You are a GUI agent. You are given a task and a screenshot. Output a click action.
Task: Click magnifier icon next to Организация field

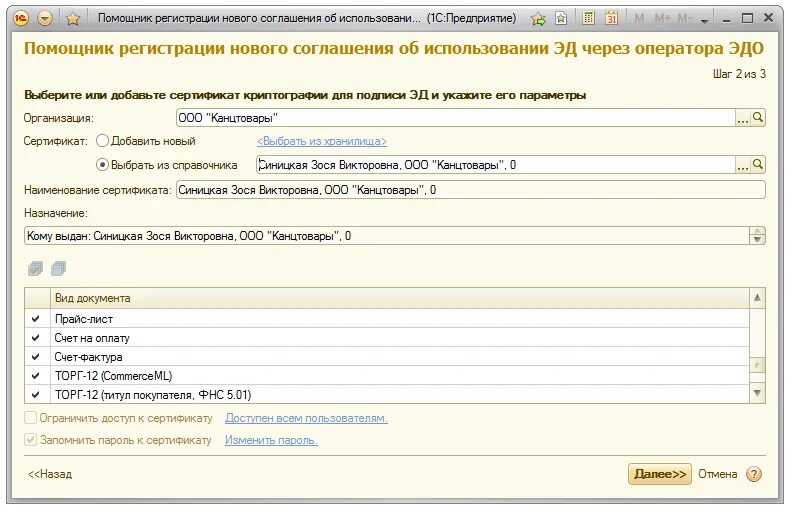point(758,118)
